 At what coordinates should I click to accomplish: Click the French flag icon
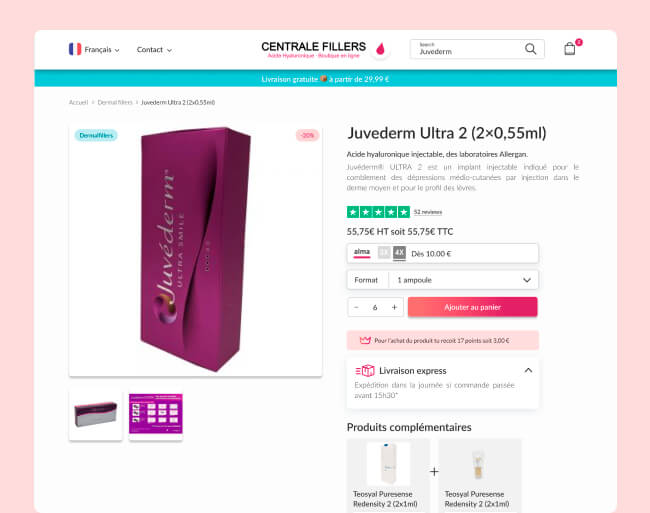(75, 49)
